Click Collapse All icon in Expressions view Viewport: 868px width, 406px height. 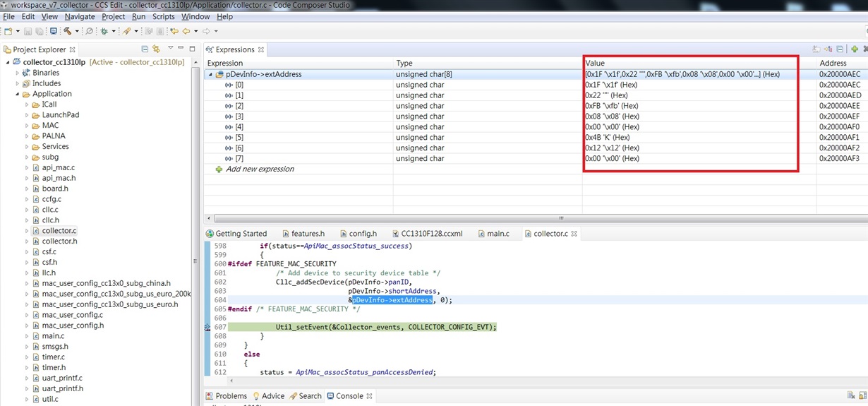[839, 49]
